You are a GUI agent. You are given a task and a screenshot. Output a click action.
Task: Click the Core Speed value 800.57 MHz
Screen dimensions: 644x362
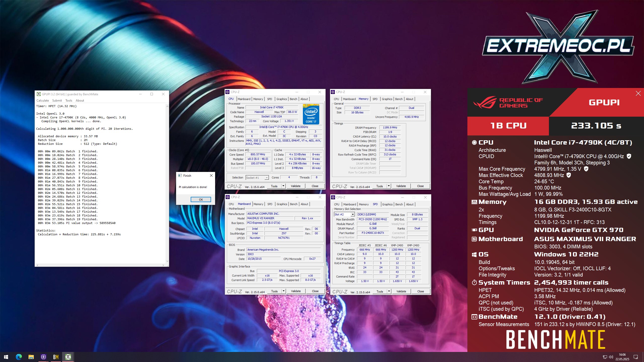[x=258, y=155]
